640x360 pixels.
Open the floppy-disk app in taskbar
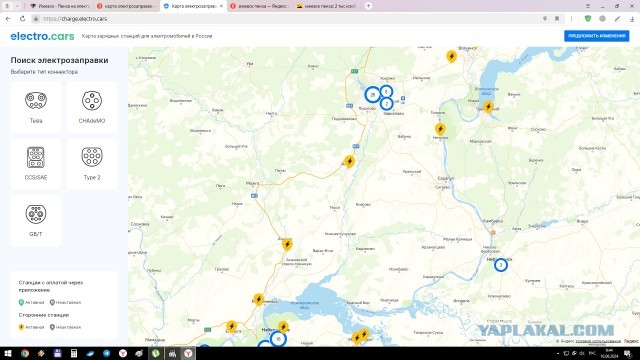pyautogui.click(x=58, y=353)
